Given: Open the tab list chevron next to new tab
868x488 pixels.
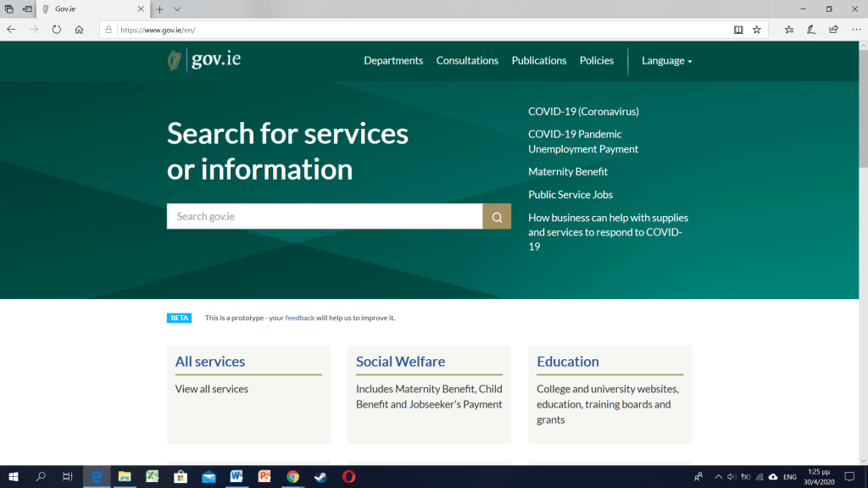Looking at the screenshot, I should tap(177, 8).
